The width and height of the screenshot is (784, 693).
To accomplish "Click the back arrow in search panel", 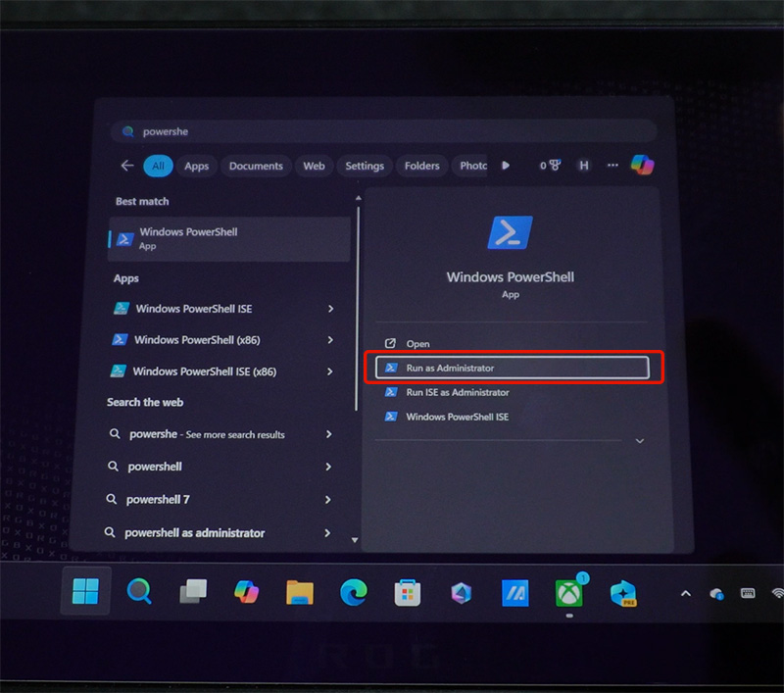I will point(126,166).
